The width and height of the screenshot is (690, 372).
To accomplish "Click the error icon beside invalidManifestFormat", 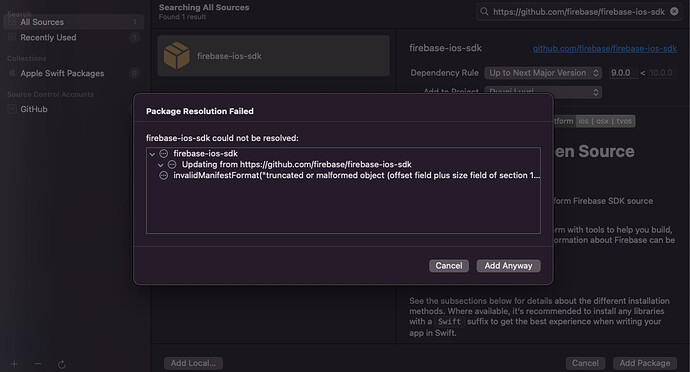I will click(x=163, y=175).
